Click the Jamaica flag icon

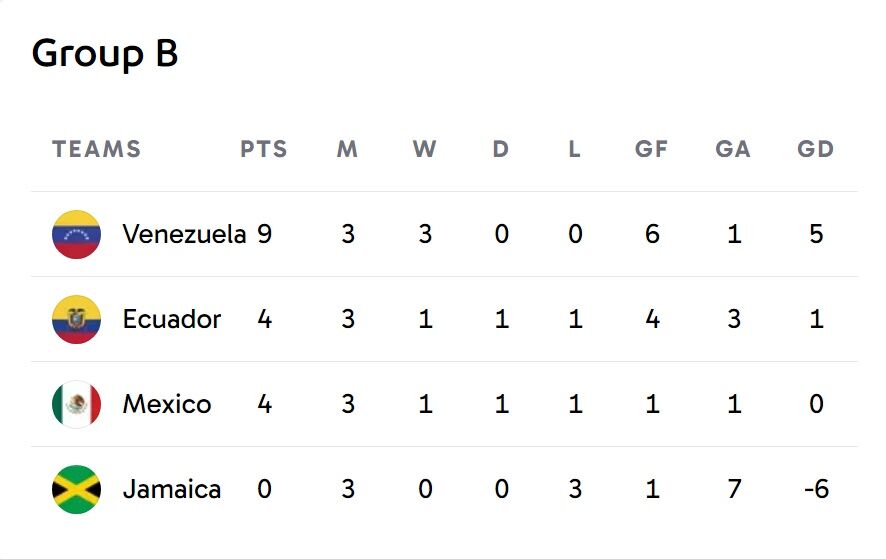coord(76,490)
